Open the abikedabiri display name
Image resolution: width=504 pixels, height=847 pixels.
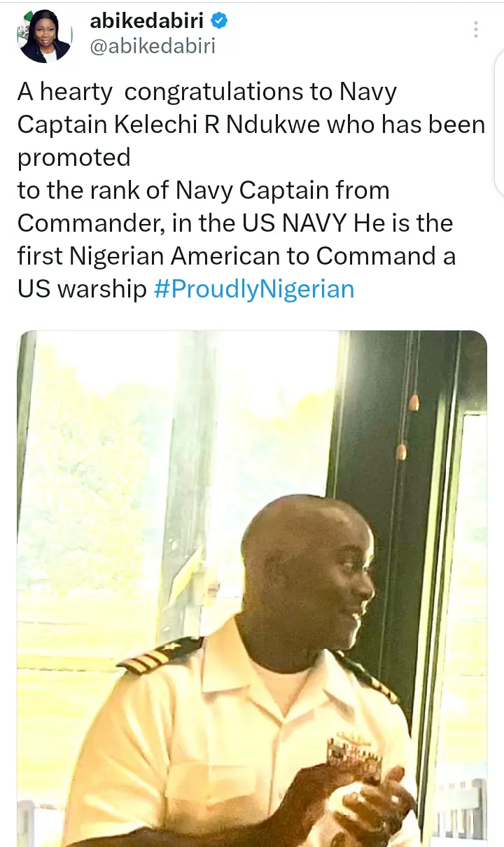[148, 22]
